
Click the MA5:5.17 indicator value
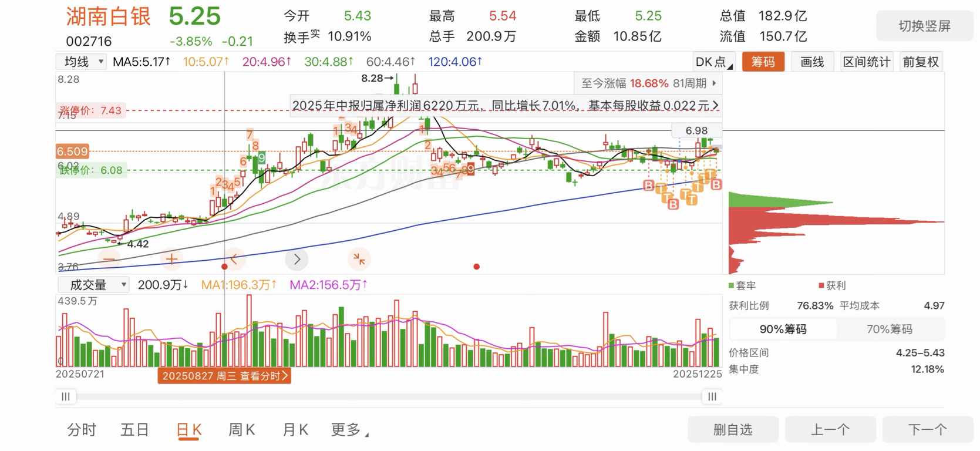142,62
